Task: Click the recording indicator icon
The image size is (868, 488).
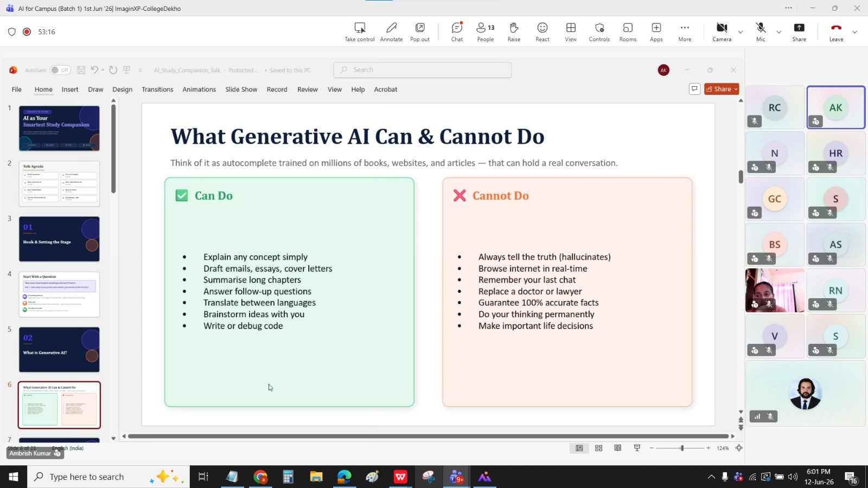Action: click(27, 32)
